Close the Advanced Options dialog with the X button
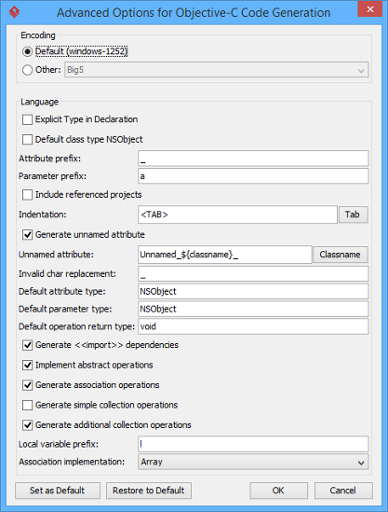 [x=370, y=9]
